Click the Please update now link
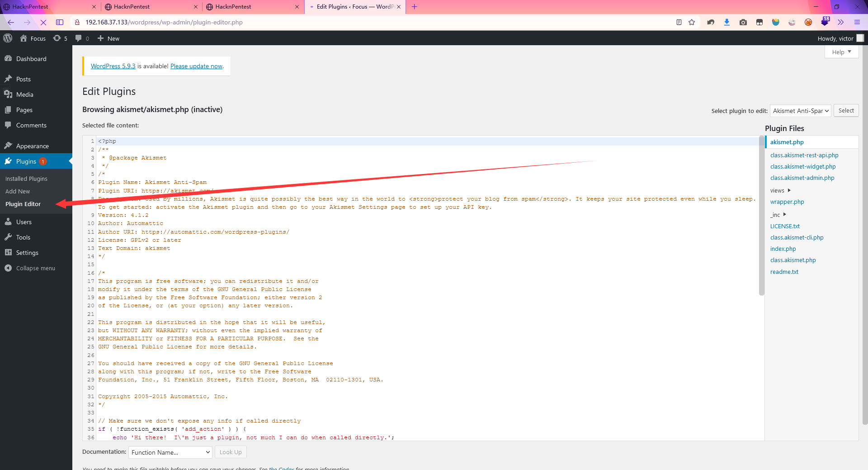This screenshot has height=470, width=868. tap(196, 66)
